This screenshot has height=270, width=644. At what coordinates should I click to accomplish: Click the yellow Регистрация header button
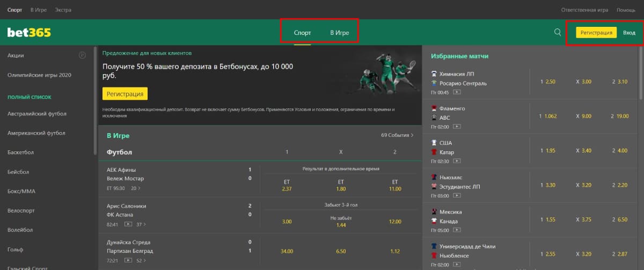(596, 33)
